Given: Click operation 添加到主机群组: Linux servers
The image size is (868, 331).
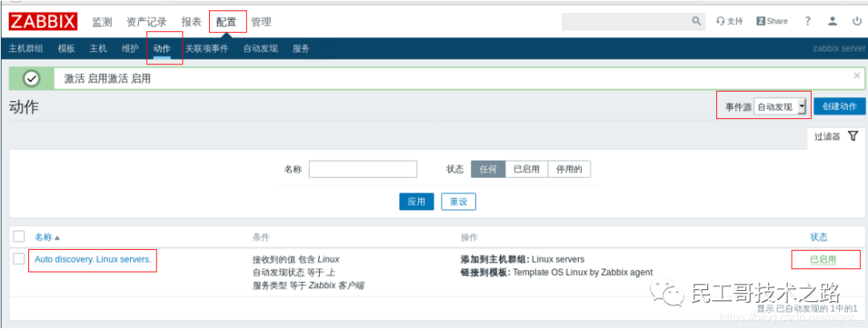Looking at the screenshot, I should [522, 259].
